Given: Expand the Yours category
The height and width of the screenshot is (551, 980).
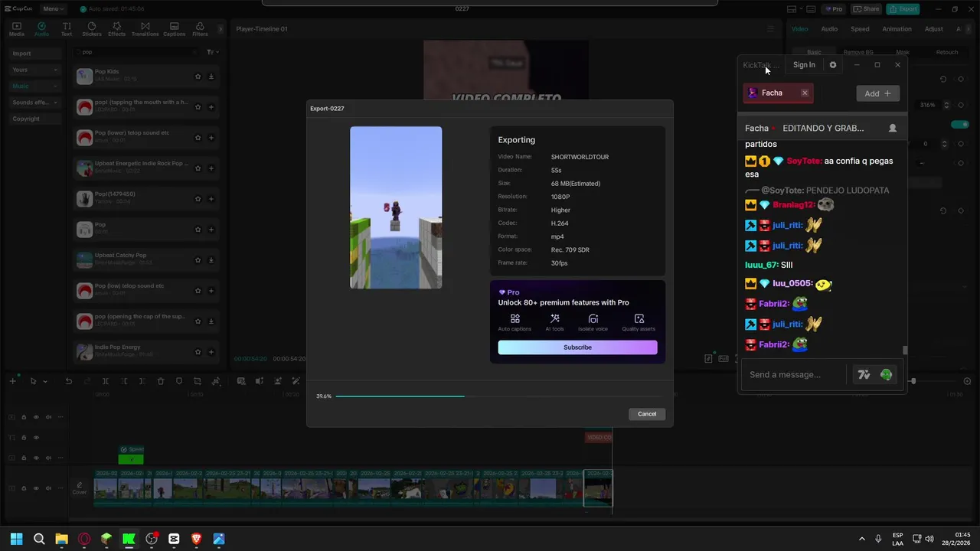Looking at the screenshot, I should point(34,70).
